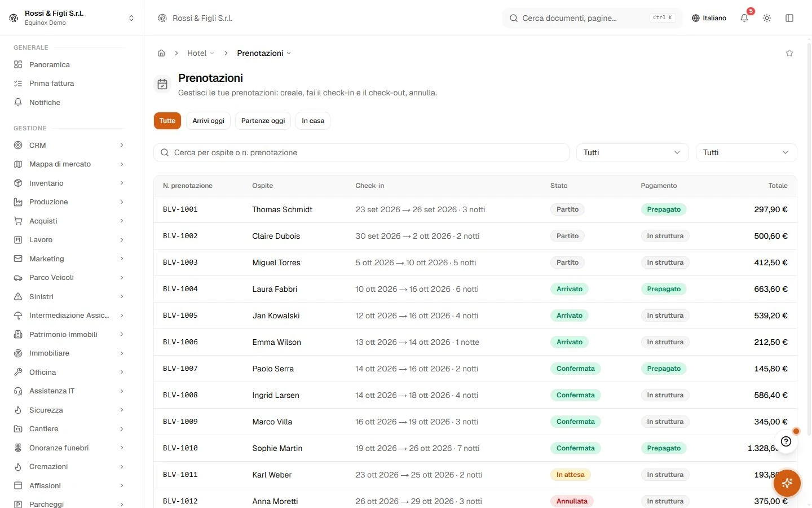Click the In attesa status for BLV-1011

click(x=571, y=475)
